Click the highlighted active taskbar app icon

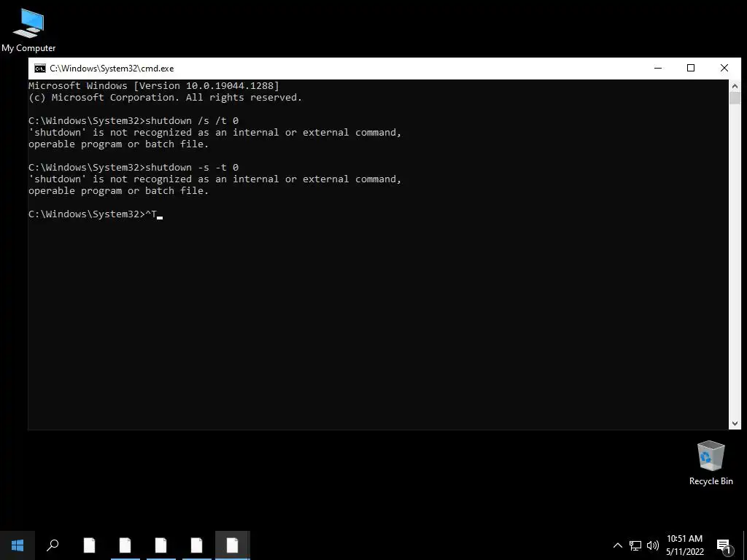pos(233,545)
